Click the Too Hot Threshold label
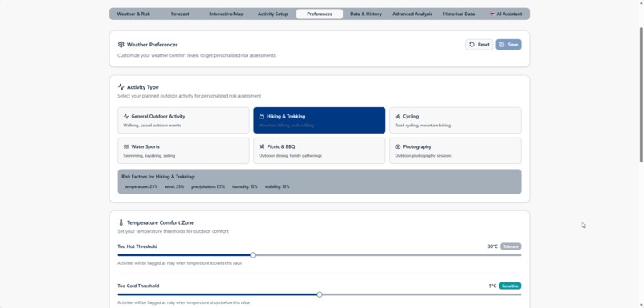 click(x=137, y=246)
